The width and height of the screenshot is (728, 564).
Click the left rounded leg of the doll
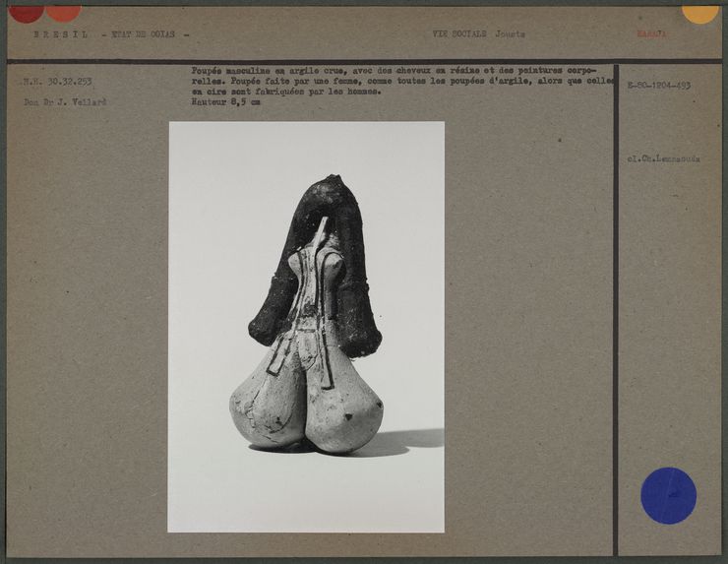pos(266,404)
